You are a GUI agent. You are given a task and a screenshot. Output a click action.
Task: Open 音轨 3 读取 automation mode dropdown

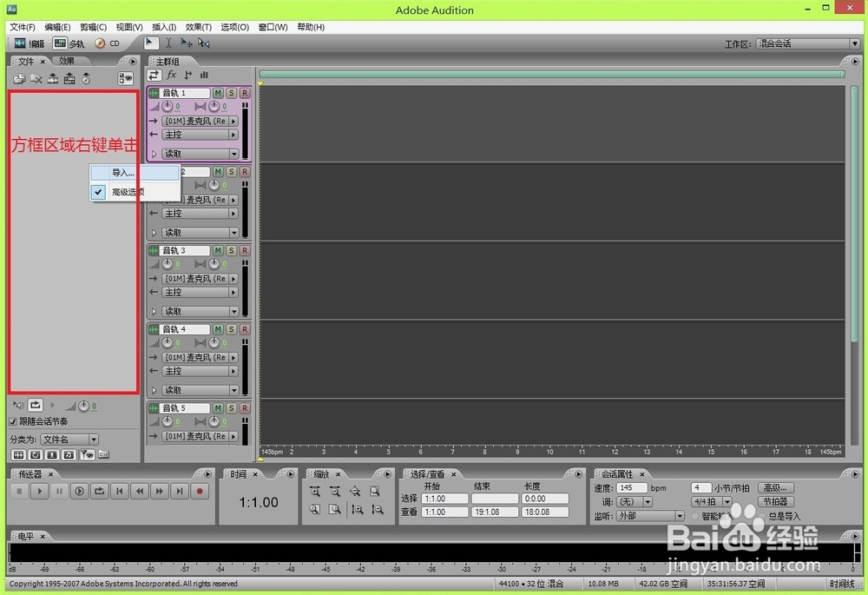tap(200, 311)
